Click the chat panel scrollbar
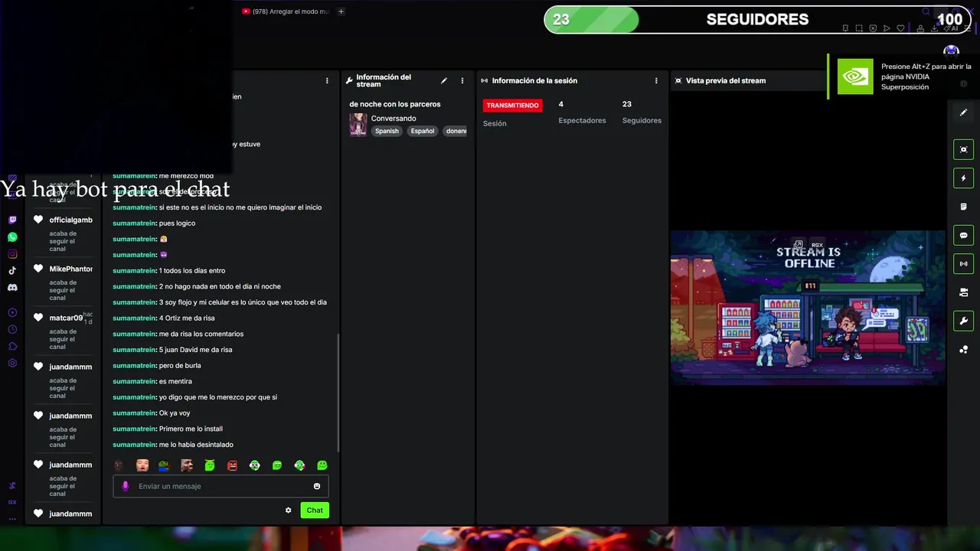980x551 pixels. click(x=338, y=394)
